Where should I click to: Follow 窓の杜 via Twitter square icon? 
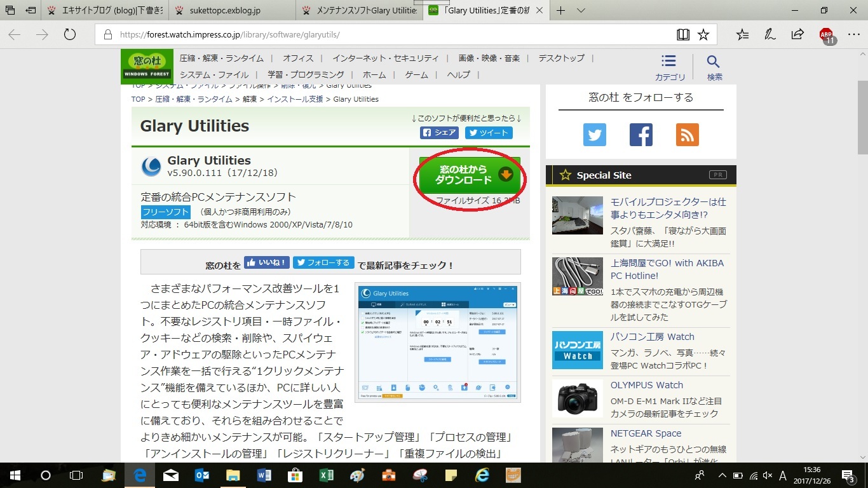[595, 135]
